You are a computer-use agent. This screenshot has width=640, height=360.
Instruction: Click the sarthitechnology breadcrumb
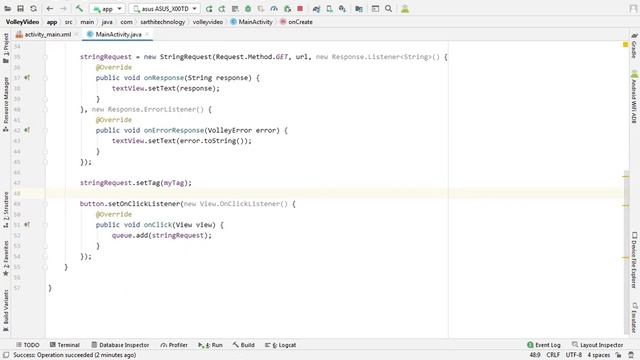tap(162, 22)
